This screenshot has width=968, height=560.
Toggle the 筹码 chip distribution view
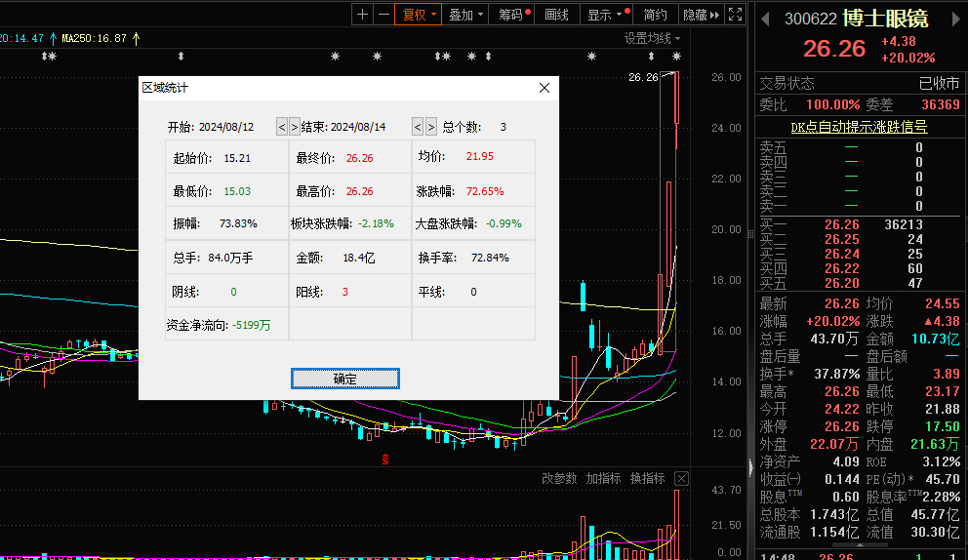tap(513, 15)
